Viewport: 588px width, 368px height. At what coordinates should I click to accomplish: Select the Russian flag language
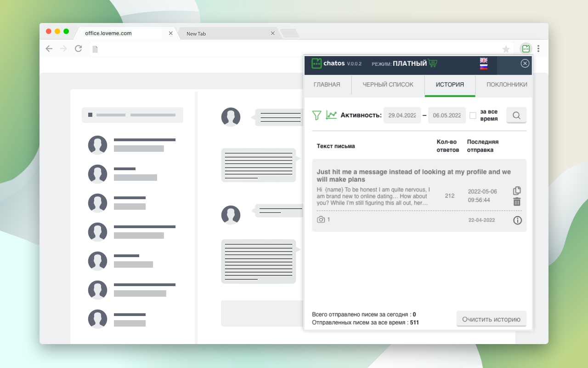click(483, 67)
